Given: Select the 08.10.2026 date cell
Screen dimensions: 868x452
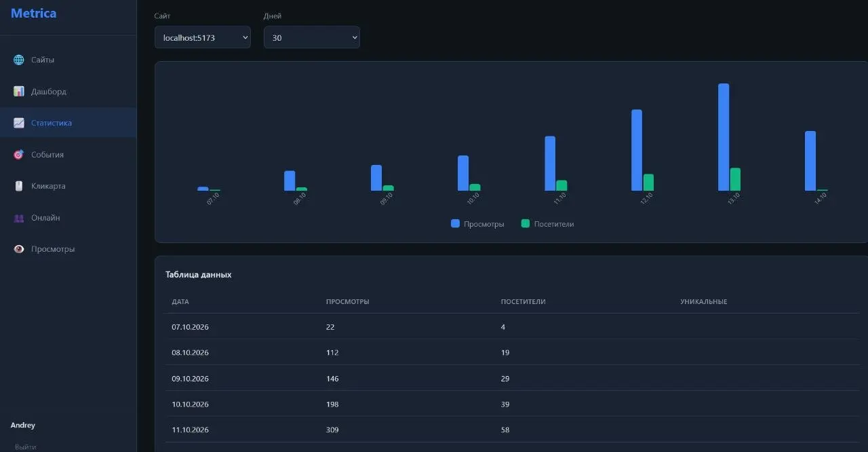Looking at the screenshot, I should pyautogui.click(x=191, y=353).
